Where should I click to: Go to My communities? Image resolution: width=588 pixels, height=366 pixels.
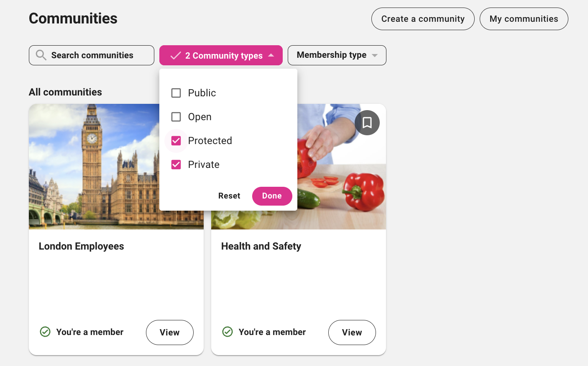[x=524, y=19]
